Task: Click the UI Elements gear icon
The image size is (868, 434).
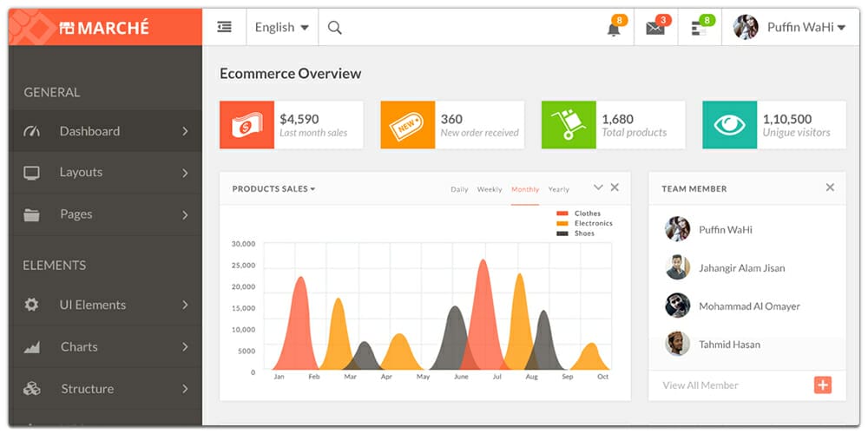Action: coord(31,305)
